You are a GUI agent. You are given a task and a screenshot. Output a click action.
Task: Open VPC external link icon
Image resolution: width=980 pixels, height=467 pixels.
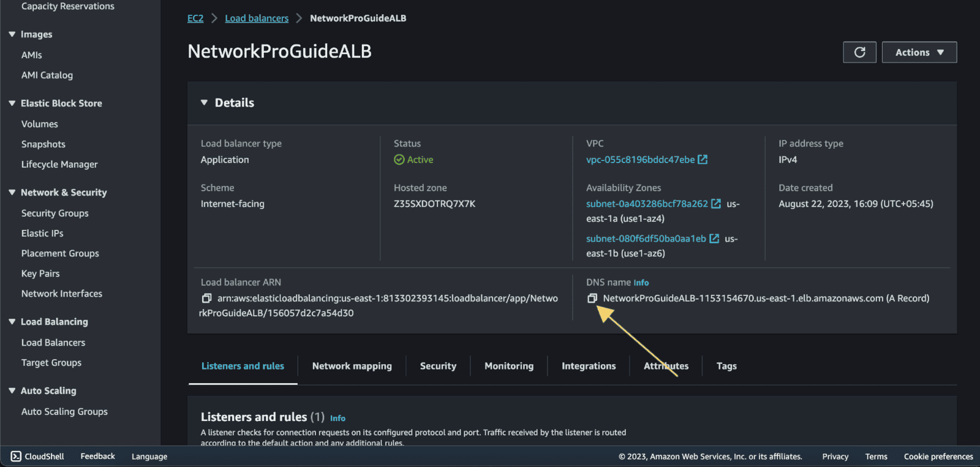point(703,159)
